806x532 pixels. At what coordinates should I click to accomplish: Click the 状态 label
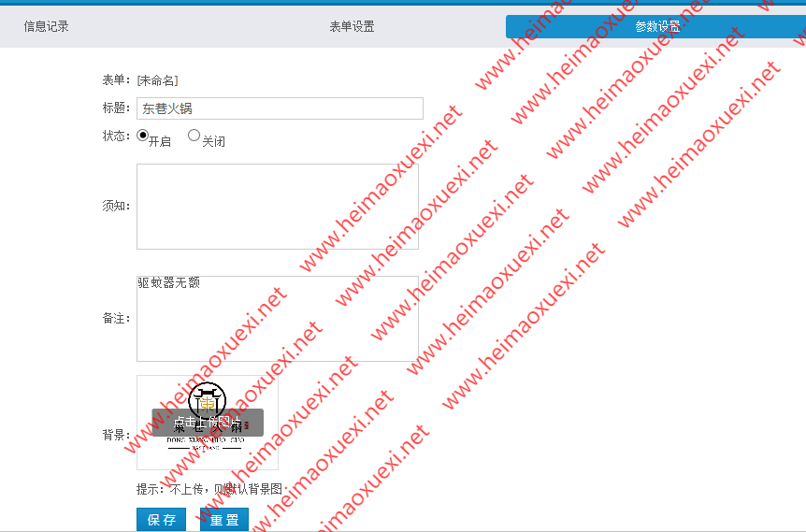pyautogui.click(x=117, y=136)
